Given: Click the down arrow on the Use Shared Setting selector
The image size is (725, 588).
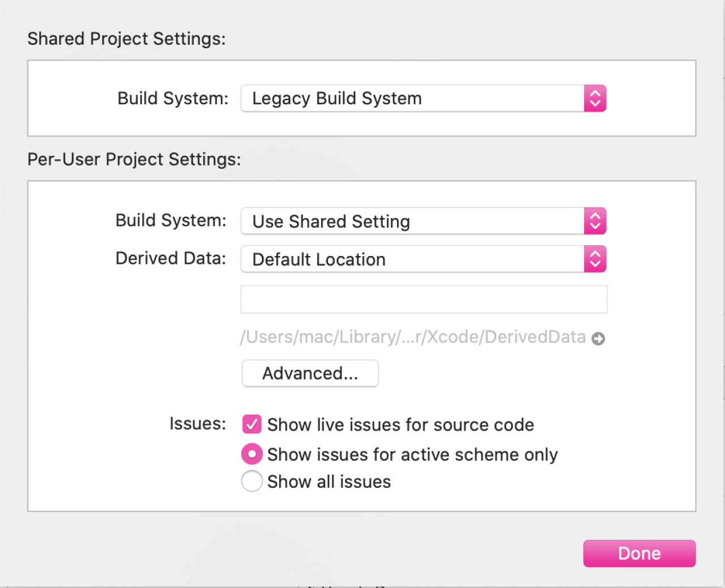Looking at the screenshot, I should pos(595,225).
